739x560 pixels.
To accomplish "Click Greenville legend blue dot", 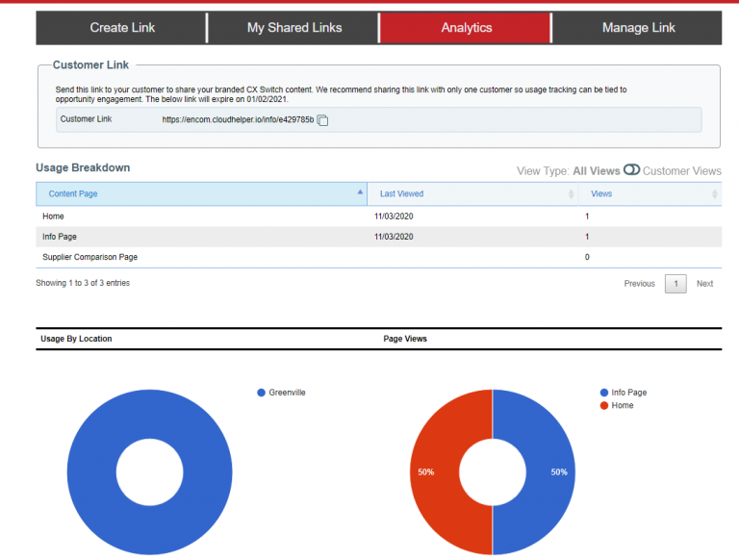I will (261, 393).
